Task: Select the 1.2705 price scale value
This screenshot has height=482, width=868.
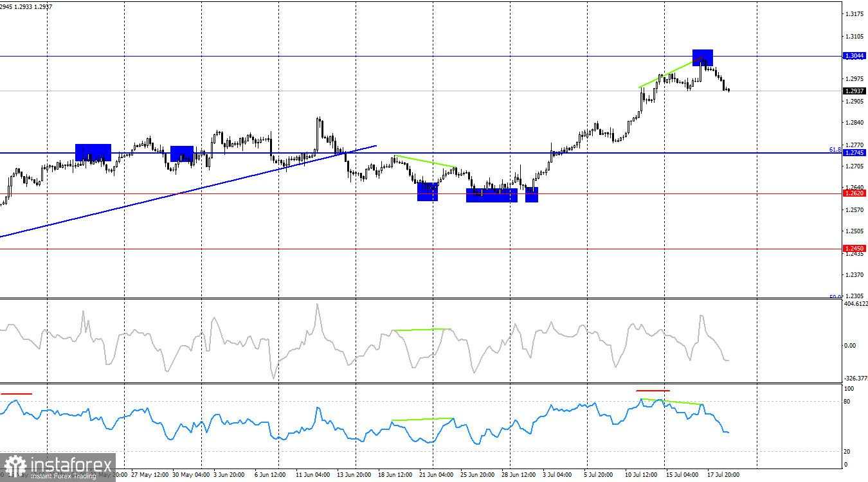Action: [855, 166]
